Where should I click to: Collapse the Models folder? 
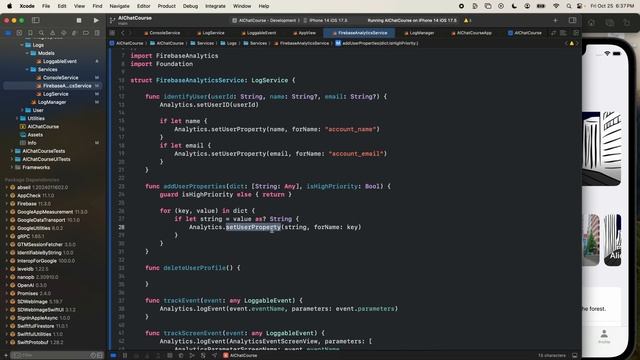click(27, 53)
